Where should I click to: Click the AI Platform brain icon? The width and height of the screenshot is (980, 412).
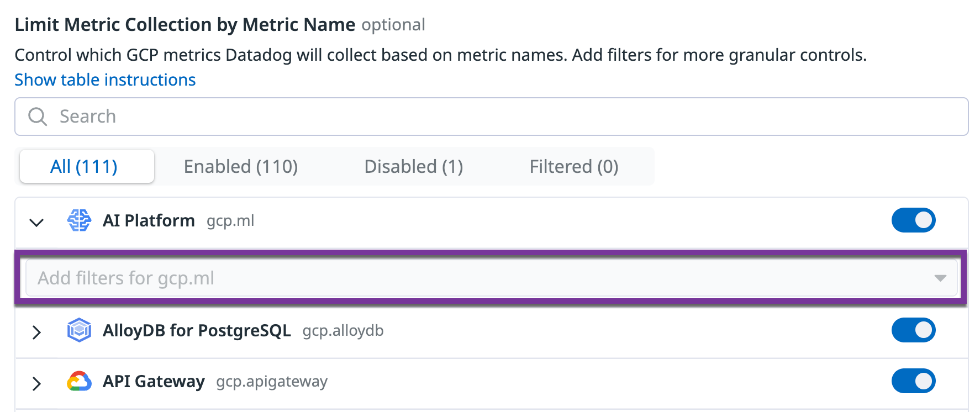tap(79, 221)
